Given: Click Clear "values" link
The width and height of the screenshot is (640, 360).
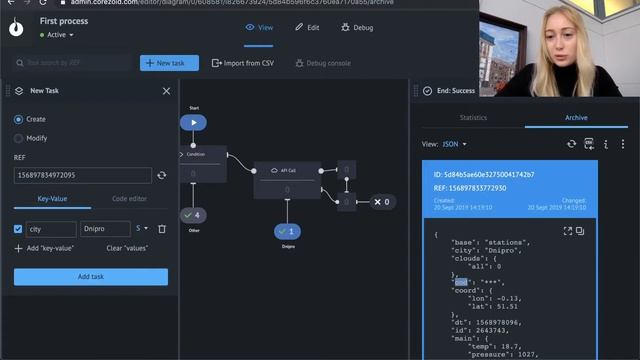Looking at the screenshot, I should (127, 248).
